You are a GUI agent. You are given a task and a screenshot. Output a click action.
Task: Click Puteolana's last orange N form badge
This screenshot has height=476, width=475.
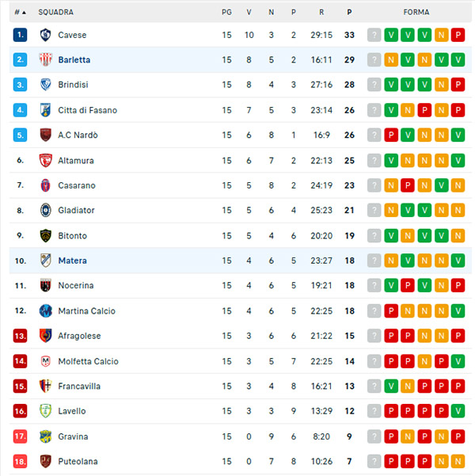(x=458, y=461)
